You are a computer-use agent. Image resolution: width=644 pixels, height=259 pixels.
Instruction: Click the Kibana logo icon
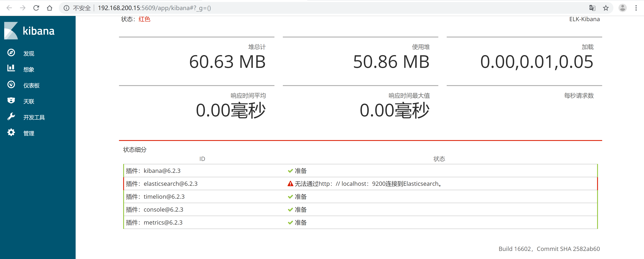pos(11,30)
